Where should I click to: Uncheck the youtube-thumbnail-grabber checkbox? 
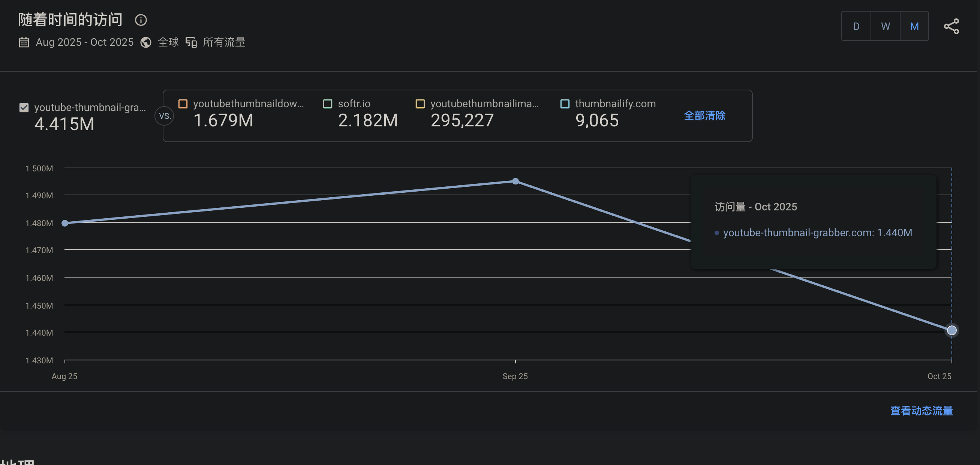coord(24,108)
